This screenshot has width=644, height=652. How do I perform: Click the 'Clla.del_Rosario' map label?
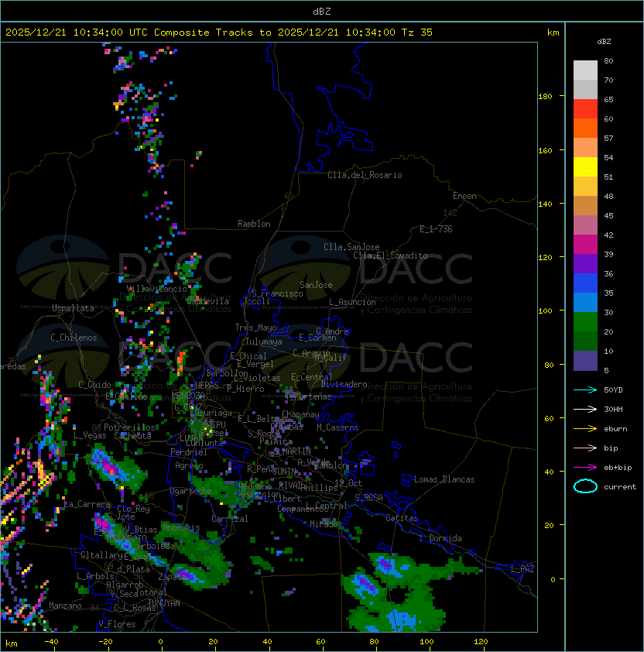click(365, 175)
